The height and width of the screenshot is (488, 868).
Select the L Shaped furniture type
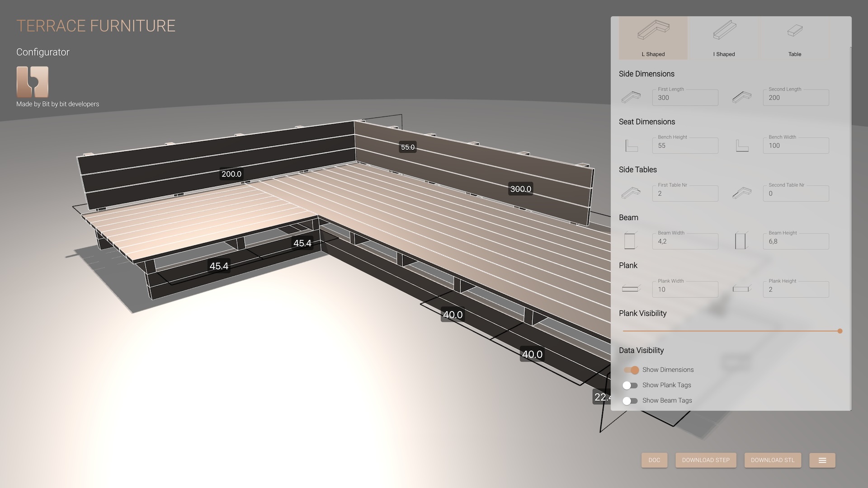[x=653, y=38]
